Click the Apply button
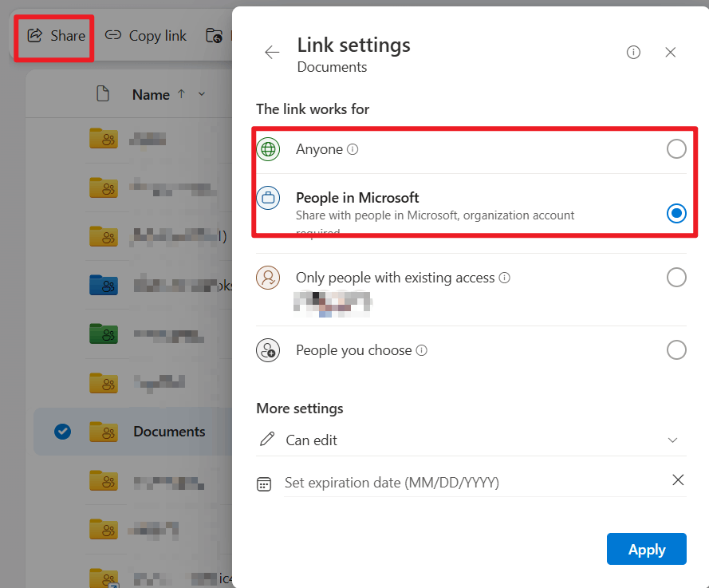 pyautogui.click(x=646, y=549)
